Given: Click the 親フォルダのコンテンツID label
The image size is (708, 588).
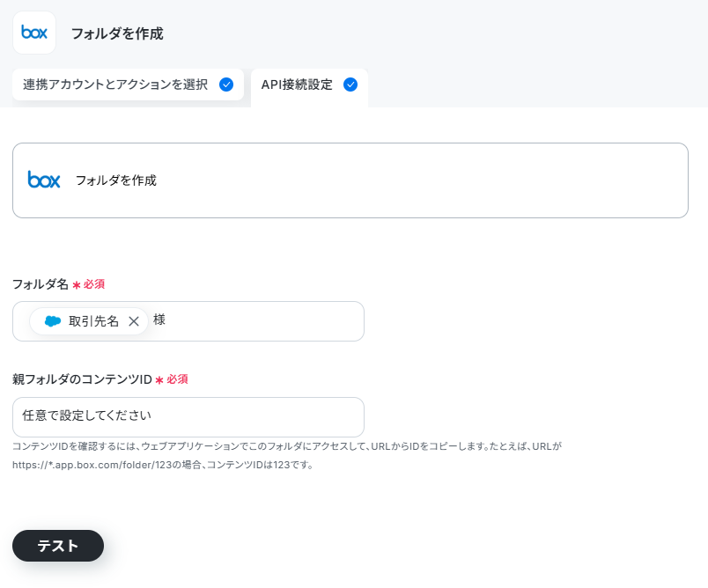Looking at the screenshot, I should coord(82,379).
